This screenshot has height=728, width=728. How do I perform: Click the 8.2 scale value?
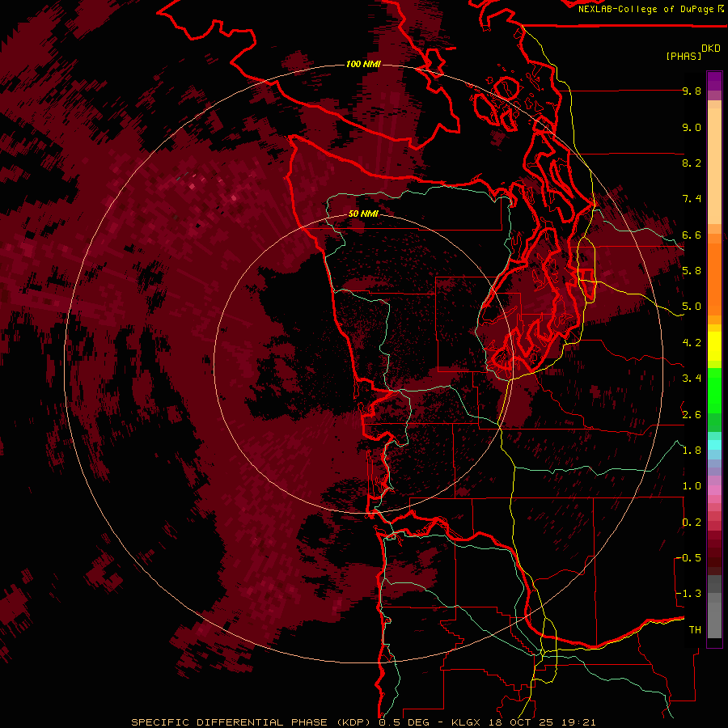pos(692,163)
